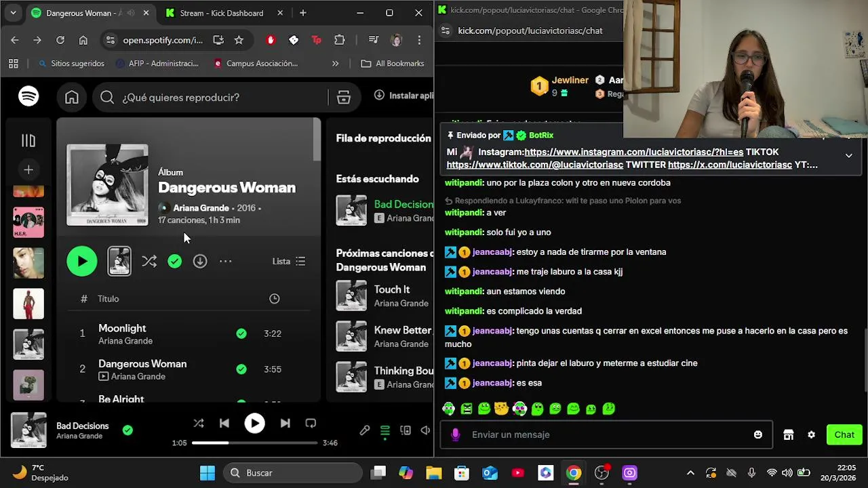The width and height of the screenshot is (868, 488).
Task: Click the 'Instalar aplicación' download button
Action: pyautogui.click(x=403, y=96)
